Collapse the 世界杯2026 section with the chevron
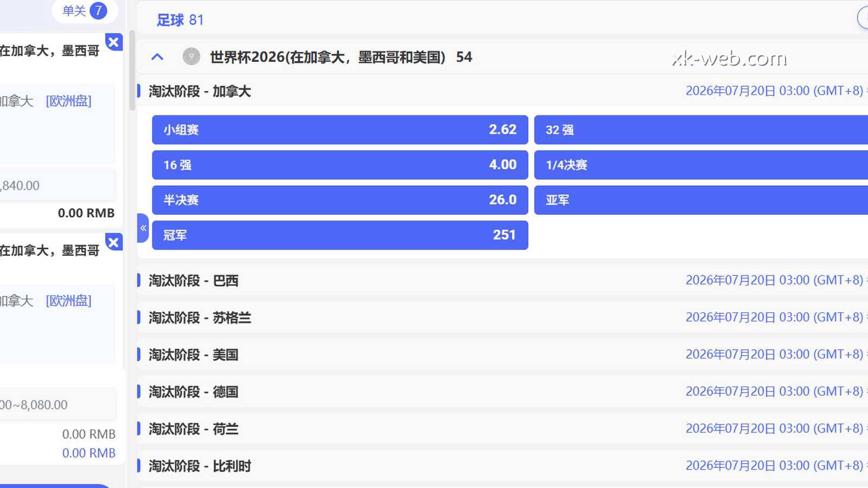The image size is (868, 488). [x=157, y=56]
